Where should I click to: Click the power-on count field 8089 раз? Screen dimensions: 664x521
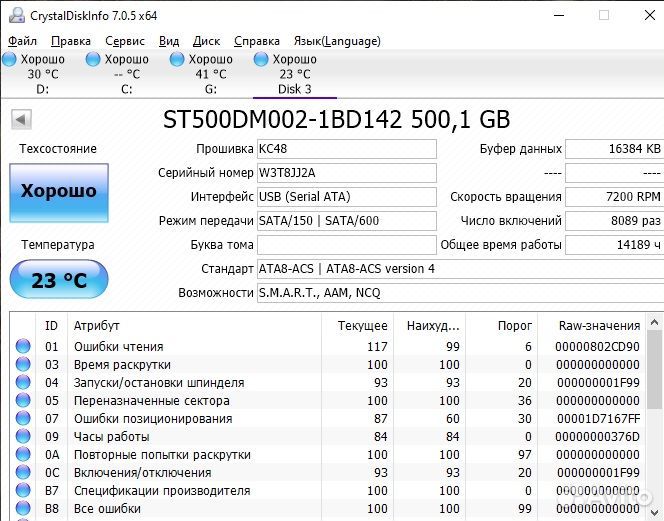614,221
